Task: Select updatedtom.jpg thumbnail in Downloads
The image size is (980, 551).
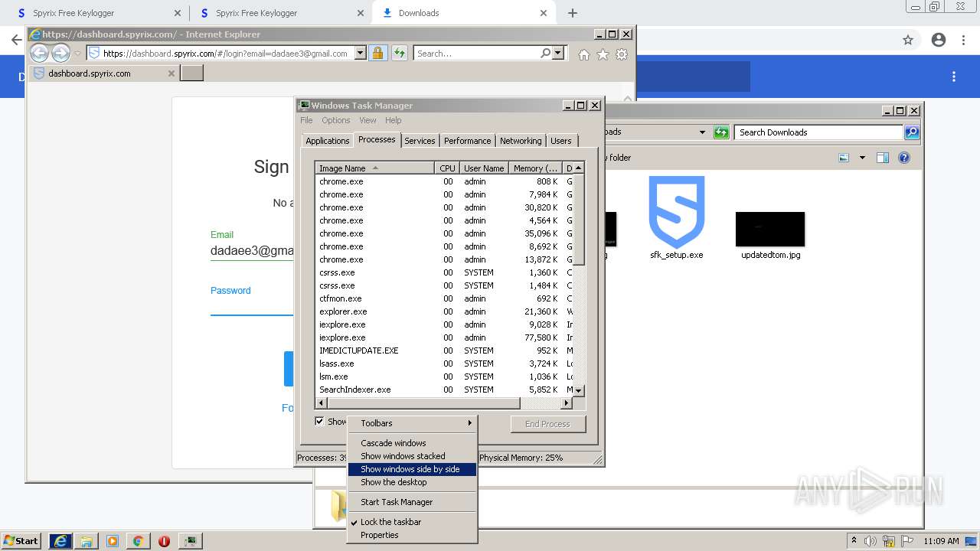Action: coord(770,229)
